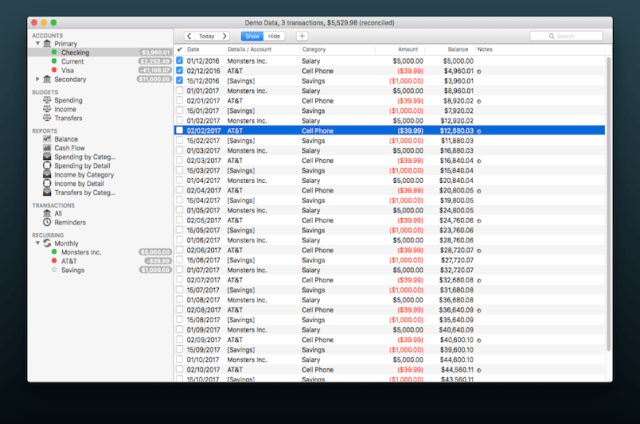The width and height of the screenshot is (640, 424).
Task: Click the green dot beside Current
Action: [x=54, y=61]
